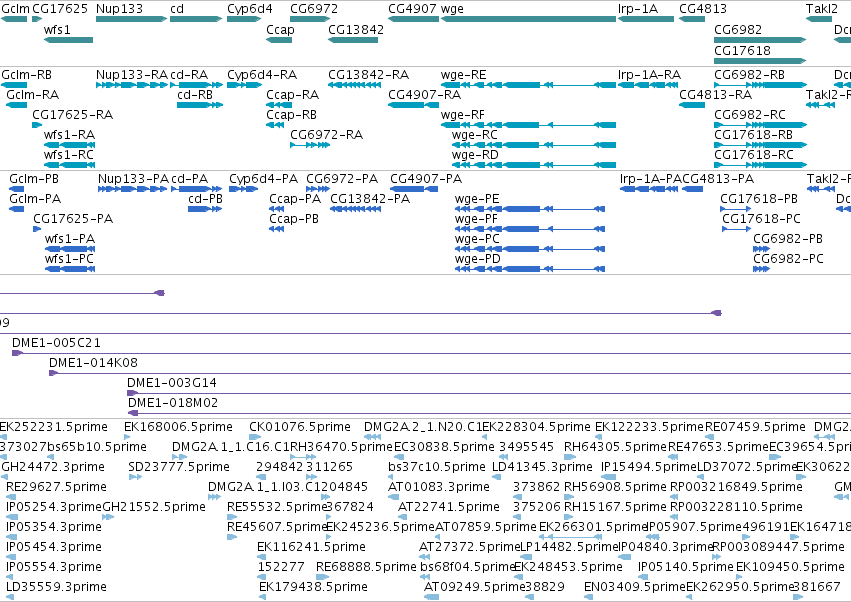Open the CG17618-PB protein label
The height and width of the screenshot is (602, 851).
click(x=759, y=199)
